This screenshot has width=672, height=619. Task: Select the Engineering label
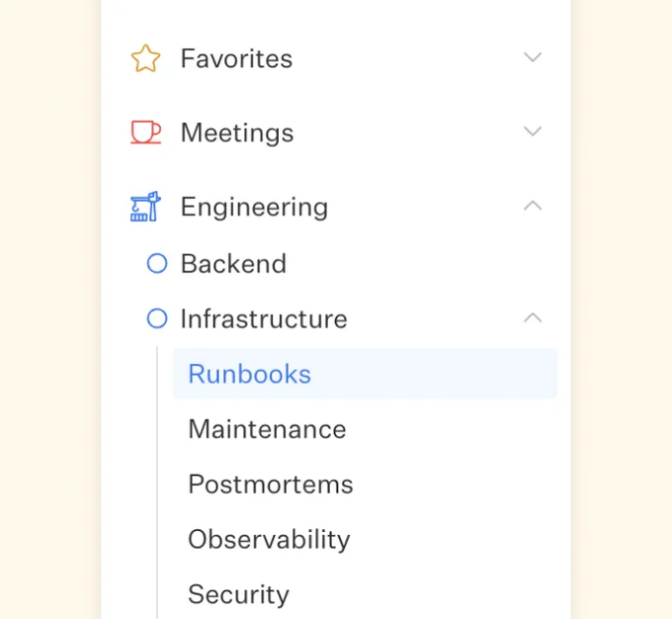pyautogui.click(x=254, y=208)
